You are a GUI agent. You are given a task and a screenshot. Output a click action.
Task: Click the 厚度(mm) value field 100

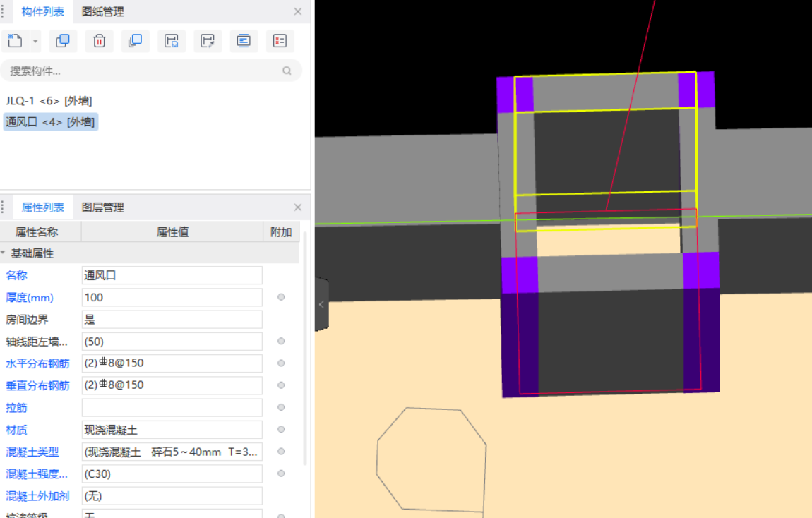pyautogui.click(x=172, y=298)
